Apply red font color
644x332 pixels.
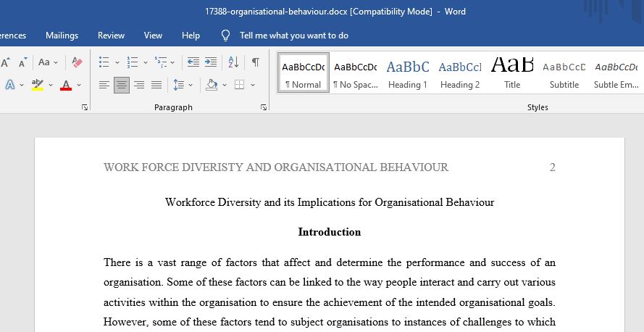[x=66, y=85]
